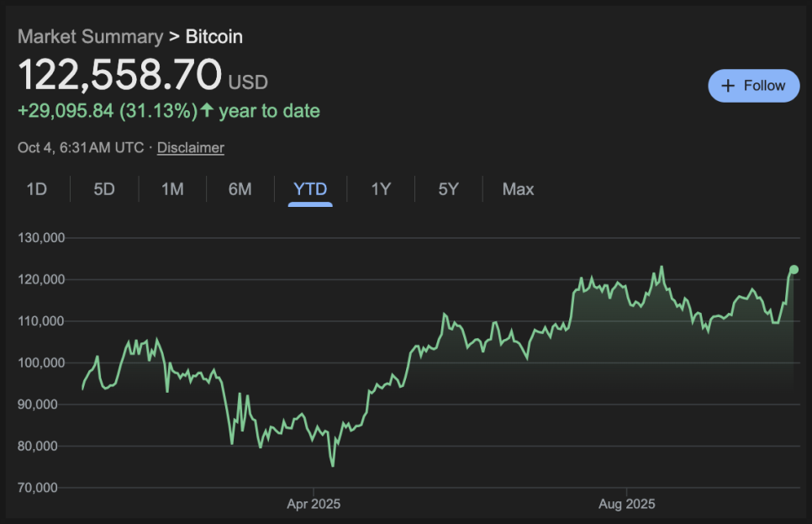The width and height of the screenshot is (812, 524).
Task: Click the Apr 2025 axis label
Action: click(314, 505)
